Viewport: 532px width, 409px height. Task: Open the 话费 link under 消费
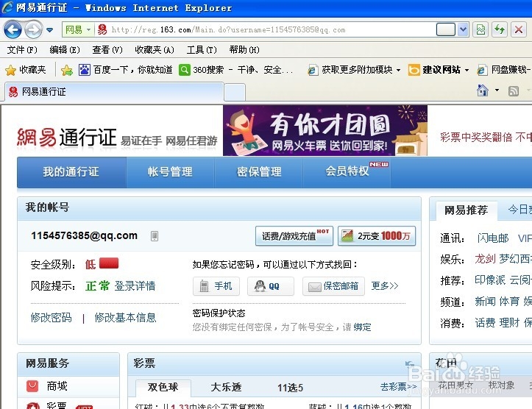485,323
